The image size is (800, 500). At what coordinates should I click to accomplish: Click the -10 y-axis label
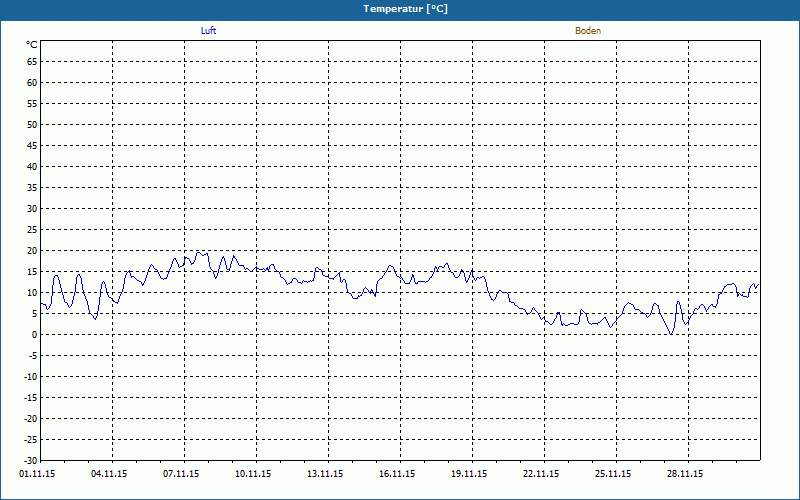click(x=31, y=377)
